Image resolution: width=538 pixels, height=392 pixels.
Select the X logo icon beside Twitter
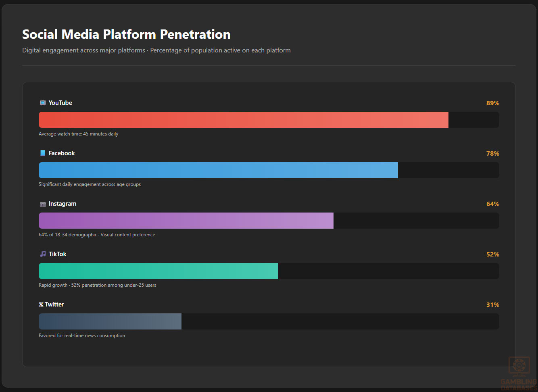41,304
